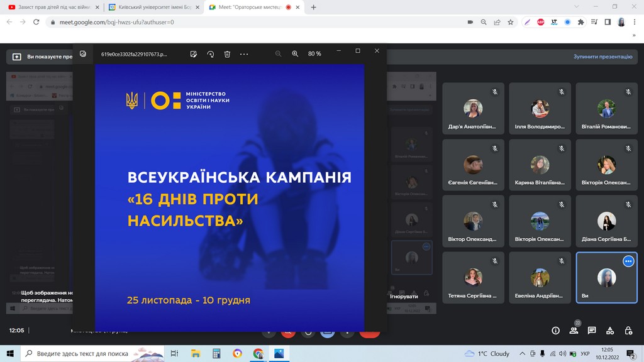Toggle Chrome side panel
The image size is (644, 362).
608,22
